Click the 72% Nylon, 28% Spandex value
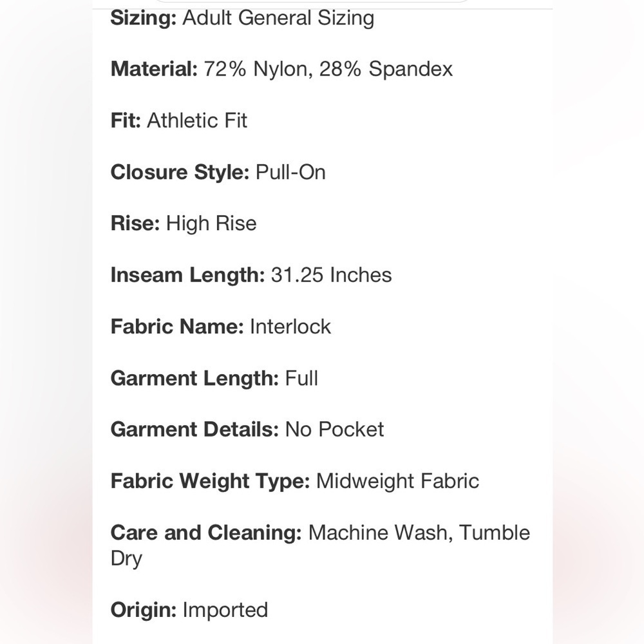 pyautogui.click(x=328, y=69)
